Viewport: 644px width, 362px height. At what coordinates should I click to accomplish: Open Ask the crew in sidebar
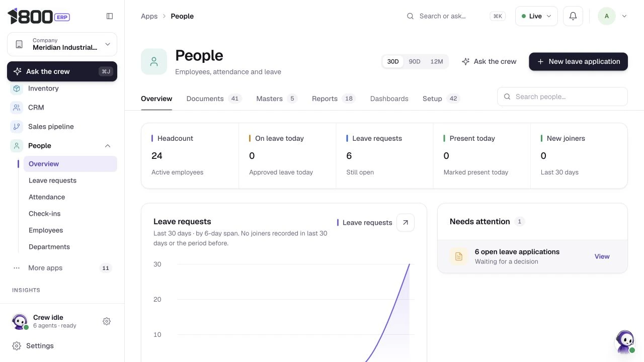coord(62,71)
